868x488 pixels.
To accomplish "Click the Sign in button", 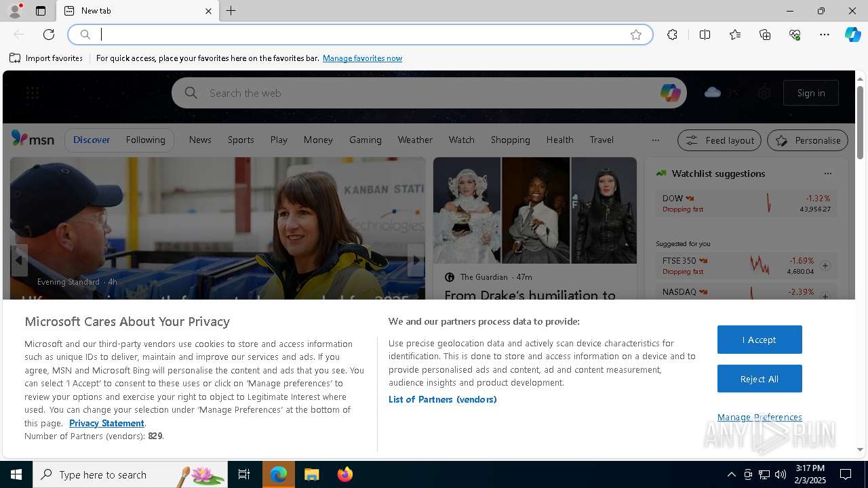I will click(x=811, y=93).
